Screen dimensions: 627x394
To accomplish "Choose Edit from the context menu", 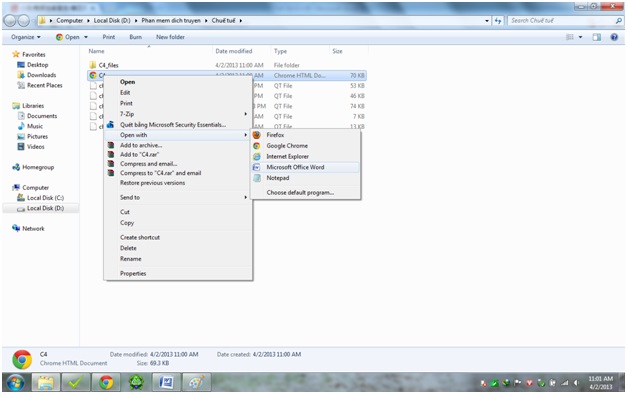I will tap(178, 92).
